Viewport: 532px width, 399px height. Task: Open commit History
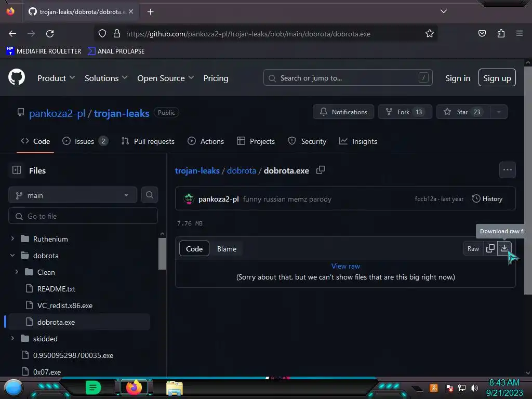coord(487,199)
